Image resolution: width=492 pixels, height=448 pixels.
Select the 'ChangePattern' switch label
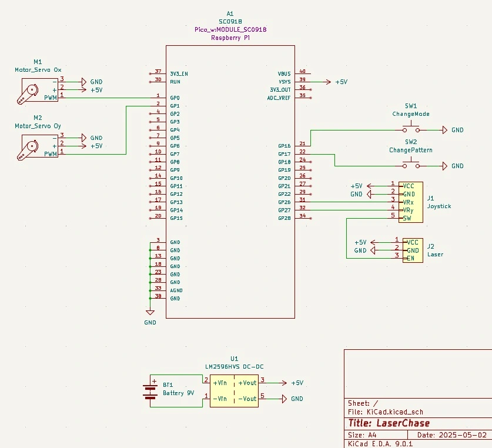[411, 150]
